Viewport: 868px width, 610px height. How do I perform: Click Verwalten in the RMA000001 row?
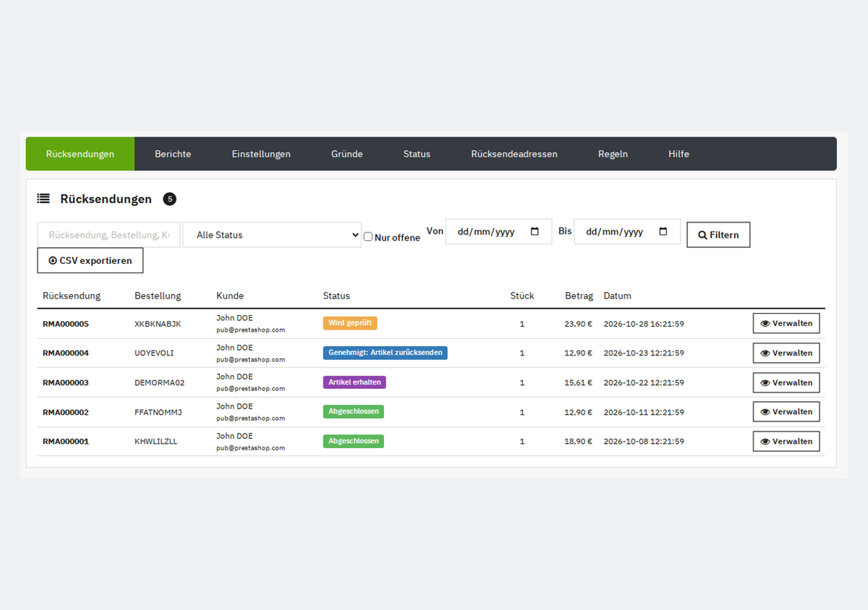786,441
